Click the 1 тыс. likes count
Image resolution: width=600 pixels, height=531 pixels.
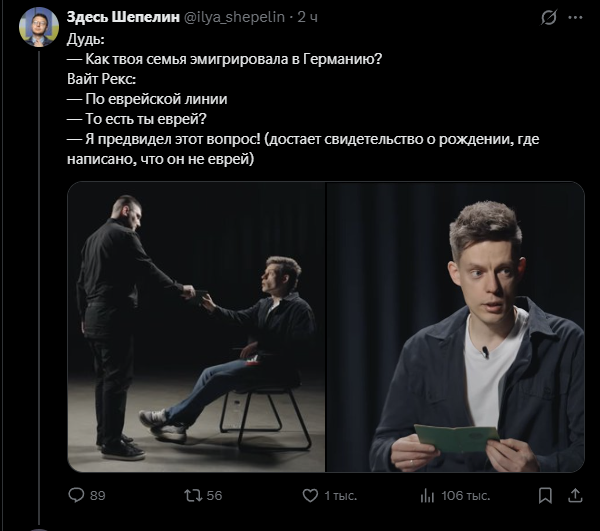click(341, 496)
